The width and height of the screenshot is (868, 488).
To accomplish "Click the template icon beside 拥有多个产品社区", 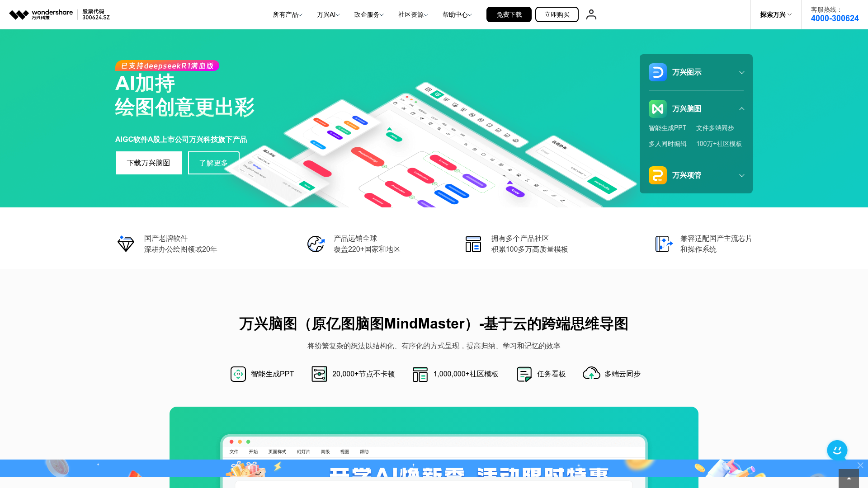I will (473, 244).
